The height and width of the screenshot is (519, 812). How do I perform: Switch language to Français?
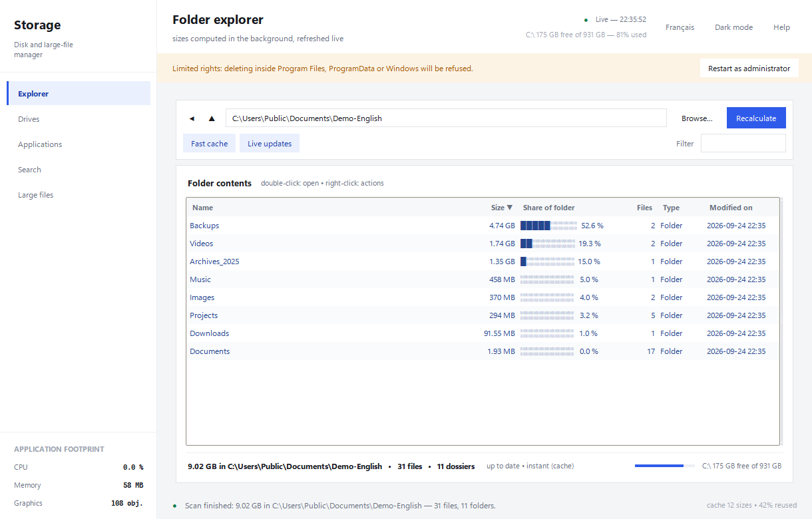[x=680, y=27]
